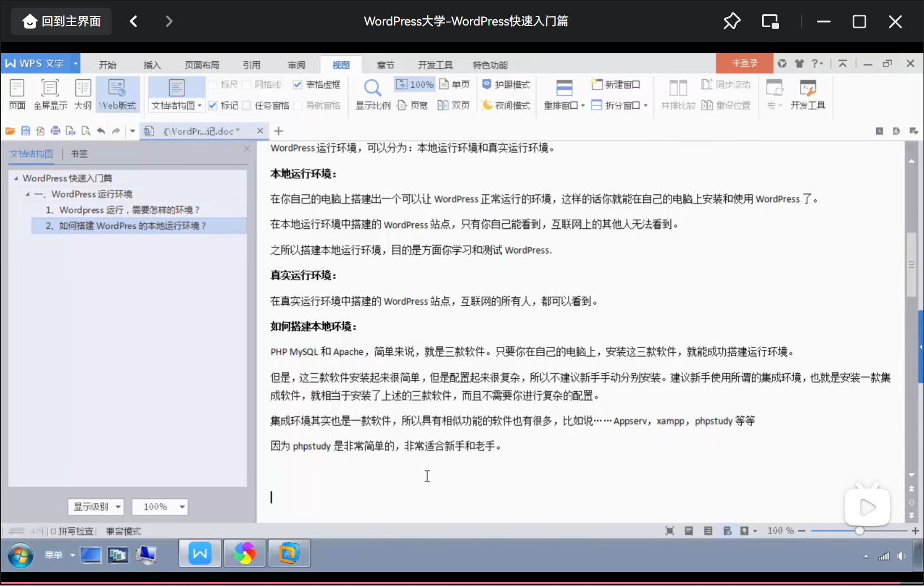The image size is (924, 586).
Task: Expand the quick access toolbar customization arrow
Action: pyautogui.click(x=132, y=131)
